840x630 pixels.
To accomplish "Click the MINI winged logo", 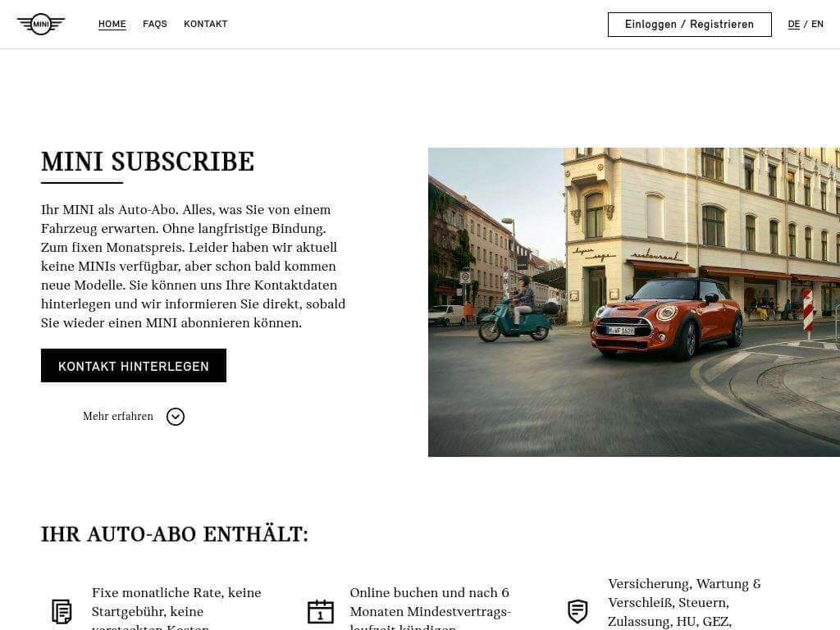I will click(x=40, y=25).
